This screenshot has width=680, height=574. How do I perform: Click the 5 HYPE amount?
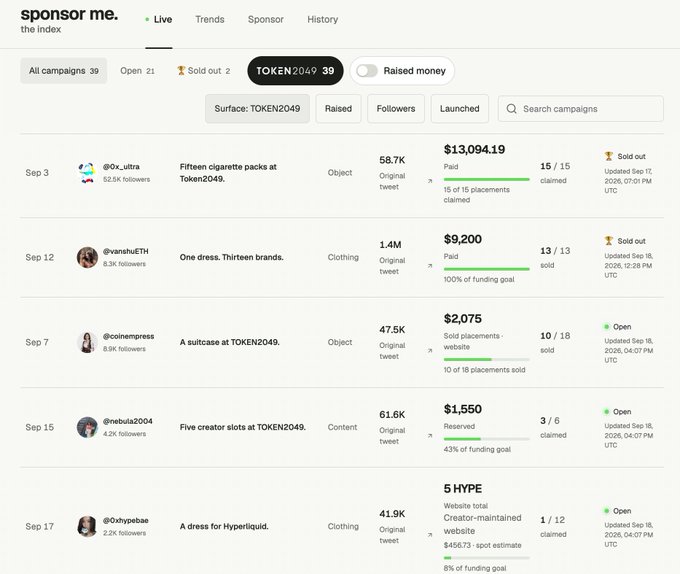(462, 489)
